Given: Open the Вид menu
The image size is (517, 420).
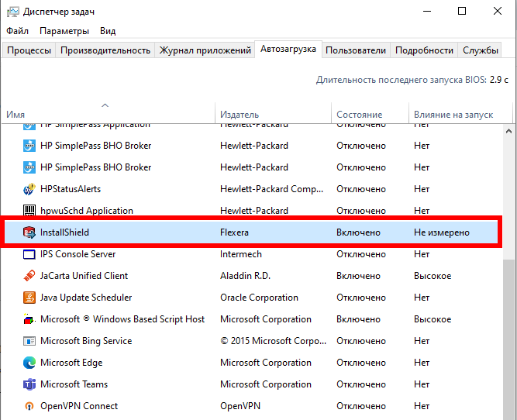Looking at the screenshot, I should [x=108, y=31].
